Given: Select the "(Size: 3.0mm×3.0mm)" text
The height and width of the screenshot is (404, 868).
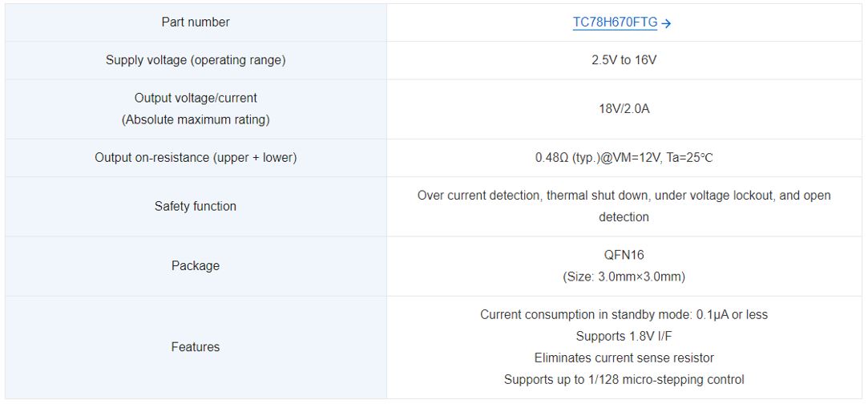Looking at the screenshot, I should click(624, 277).
